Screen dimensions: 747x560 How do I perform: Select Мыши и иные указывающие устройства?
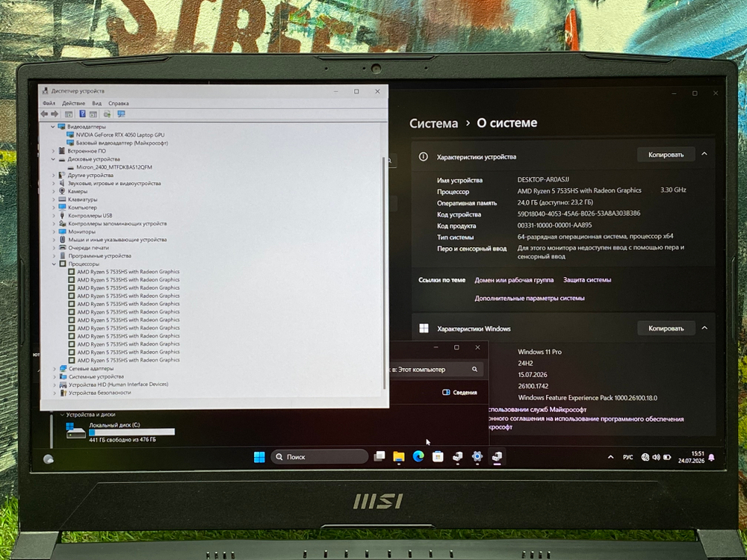coord(117,240)
